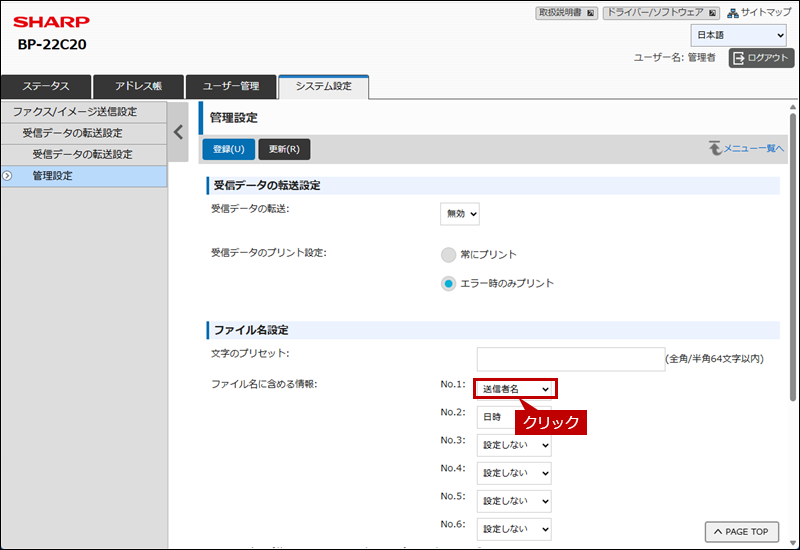Click the PAGE TOP button
This screenshot has width=800, height=550.
(741, 532)
